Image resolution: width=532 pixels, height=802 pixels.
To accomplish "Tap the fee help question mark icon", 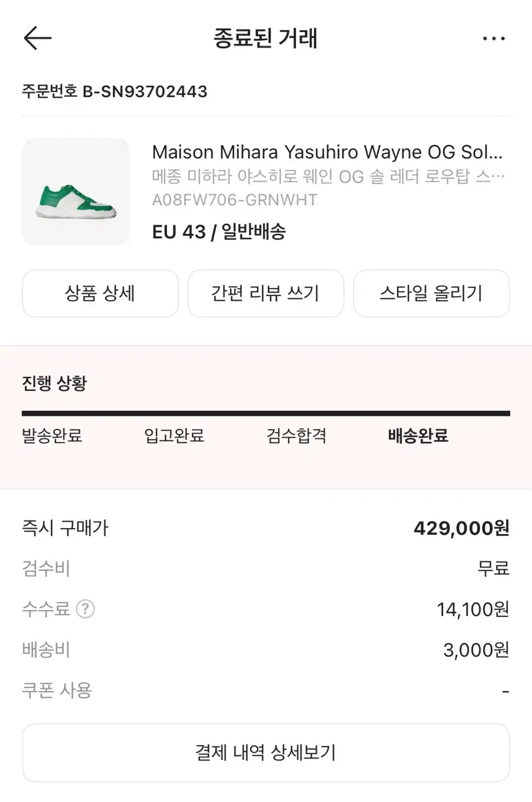I will click(x=86, y=610).
